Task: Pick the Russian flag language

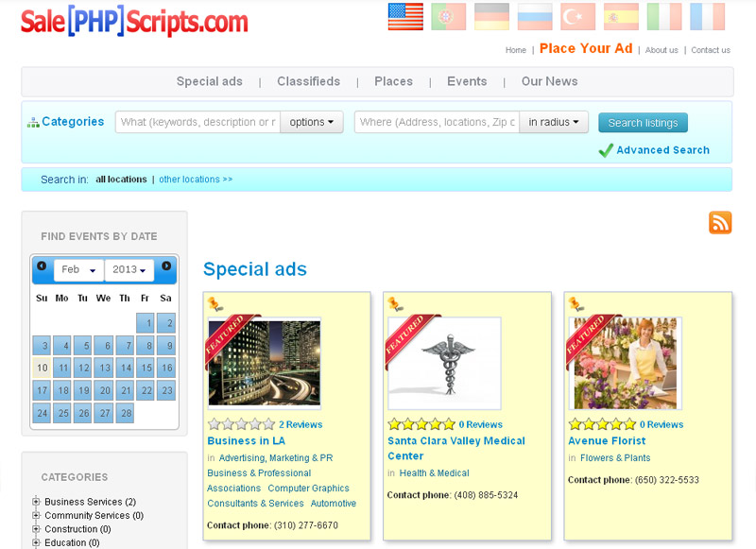Action: [535, 17]
